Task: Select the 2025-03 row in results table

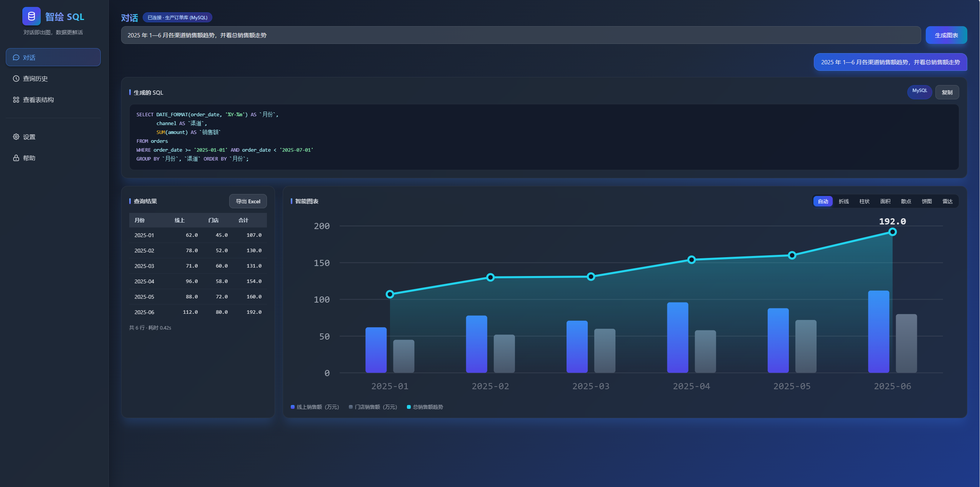Action: [198, 266]
